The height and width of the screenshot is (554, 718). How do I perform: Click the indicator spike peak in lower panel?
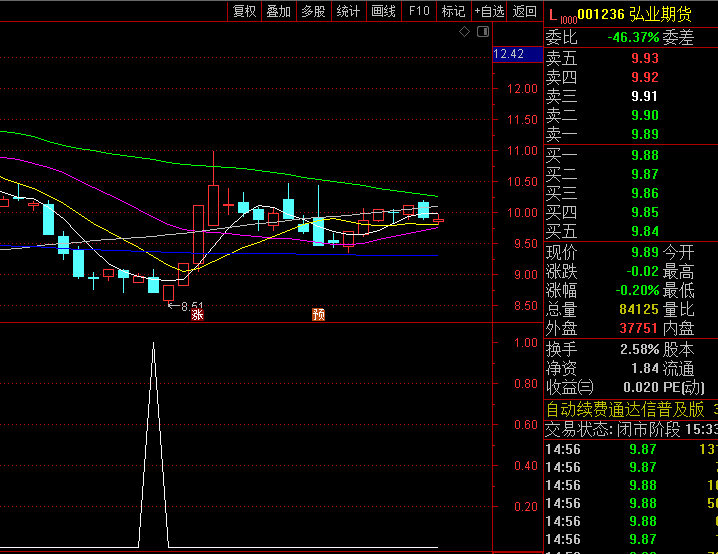click(153, 345)
